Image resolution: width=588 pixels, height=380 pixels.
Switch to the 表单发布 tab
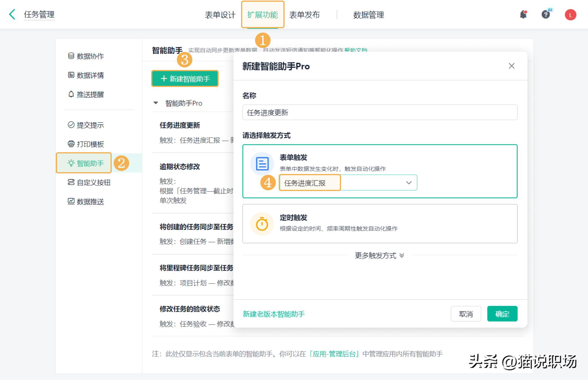click(305, 15)
